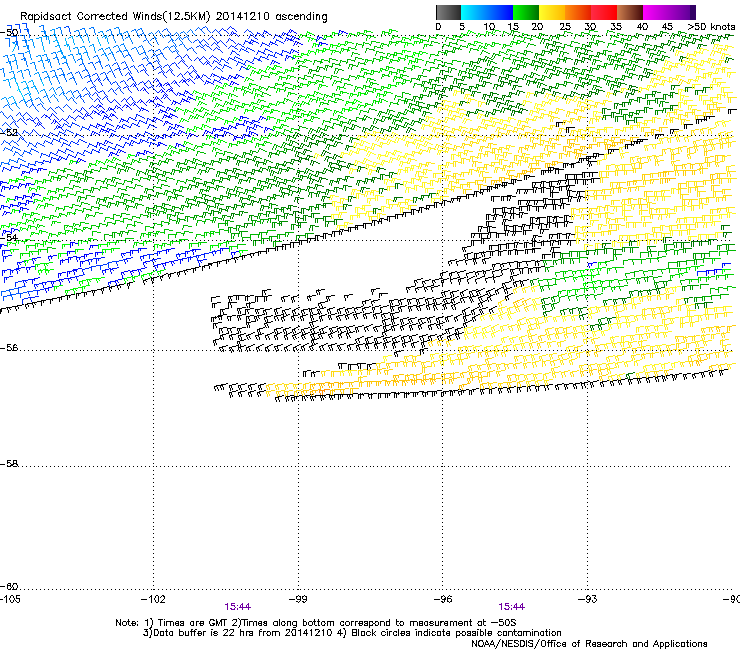Click the -105 longitude axis label

point(10,599)
